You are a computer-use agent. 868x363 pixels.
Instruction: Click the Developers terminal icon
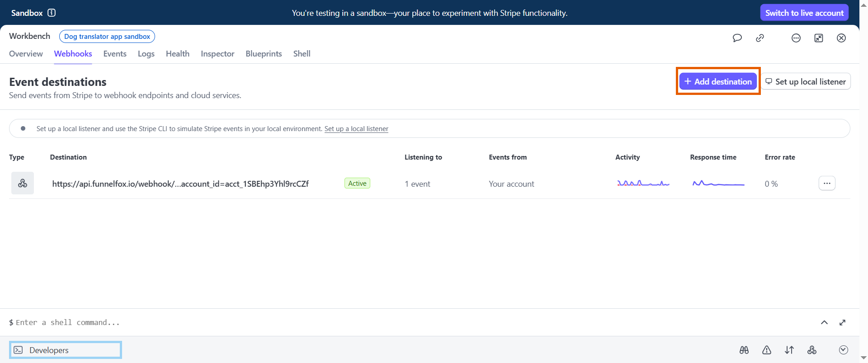click(18, 350)
